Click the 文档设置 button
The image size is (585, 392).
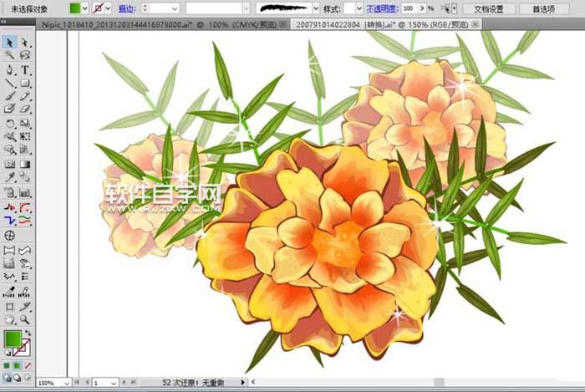click(489, 9)
